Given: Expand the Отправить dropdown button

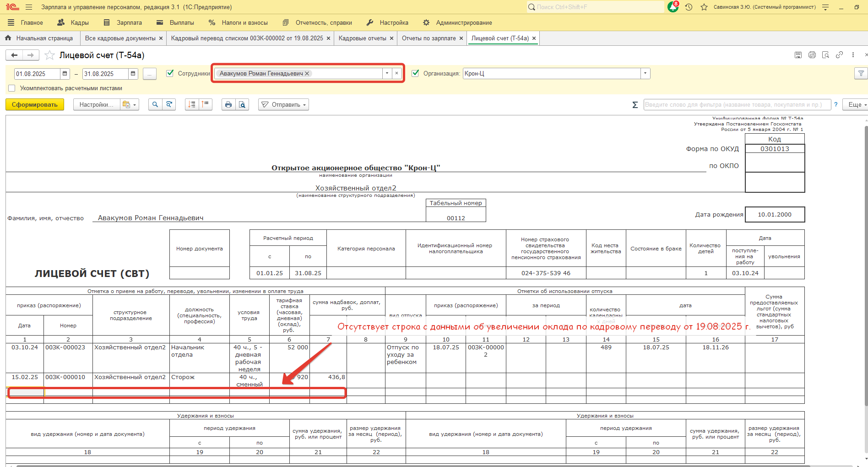Looking at the screenshot, I should (x=283, y=105).
